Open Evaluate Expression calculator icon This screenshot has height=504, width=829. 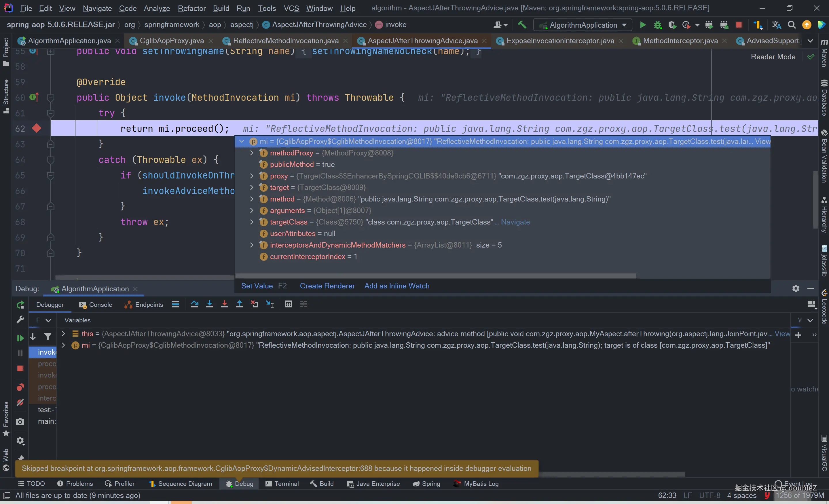coord(288,304)
